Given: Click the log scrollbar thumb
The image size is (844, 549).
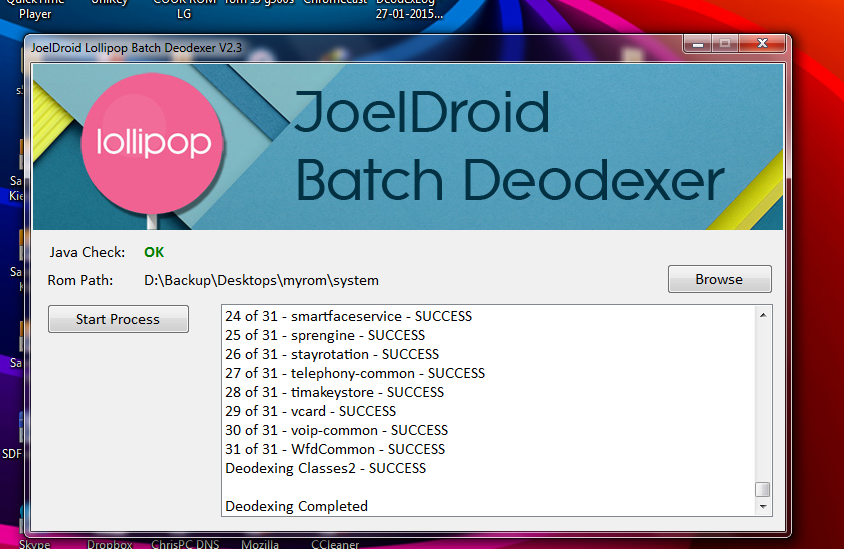Looking at the screenshot, I should (763, 489).
